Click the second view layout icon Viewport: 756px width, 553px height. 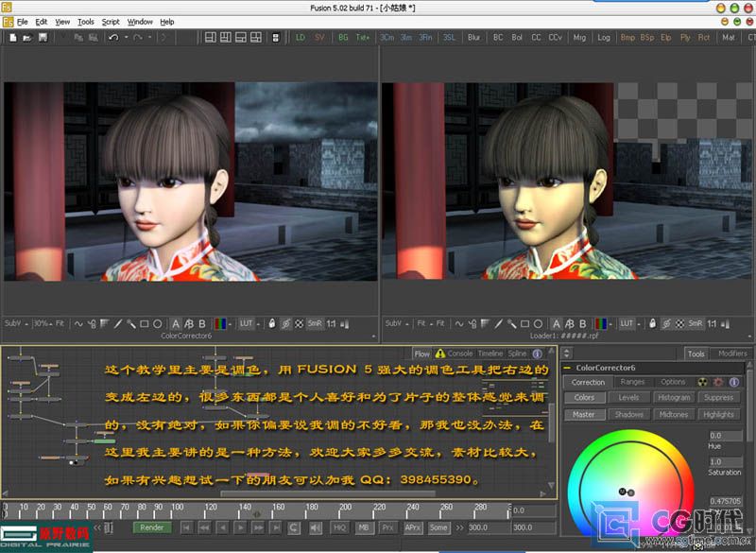(226, 38)
